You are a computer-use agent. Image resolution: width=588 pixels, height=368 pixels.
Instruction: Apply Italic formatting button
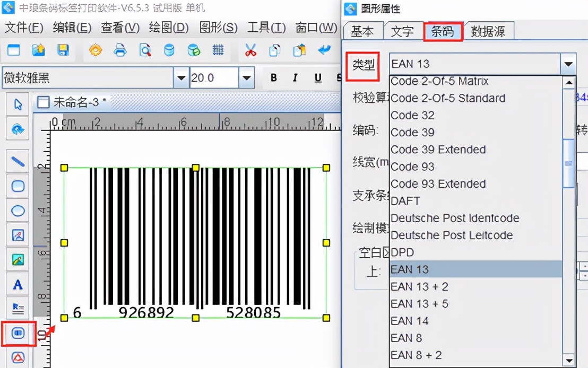point(295,77)
